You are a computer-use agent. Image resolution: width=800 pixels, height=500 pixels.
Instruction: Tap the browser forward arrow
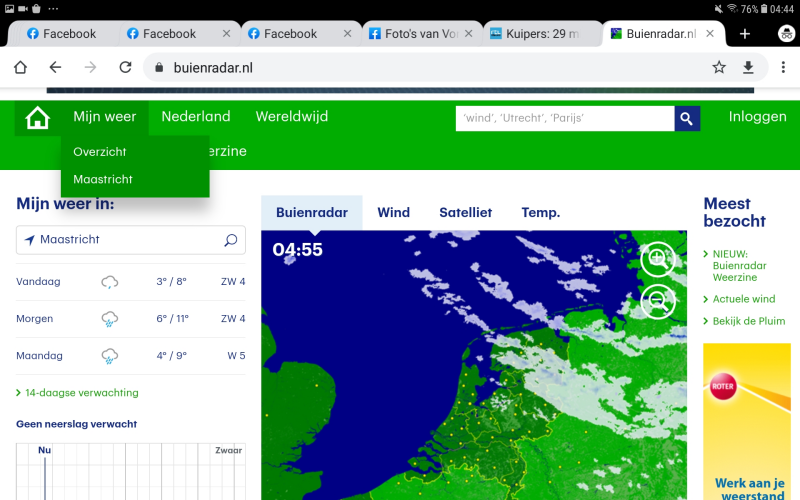90,67
